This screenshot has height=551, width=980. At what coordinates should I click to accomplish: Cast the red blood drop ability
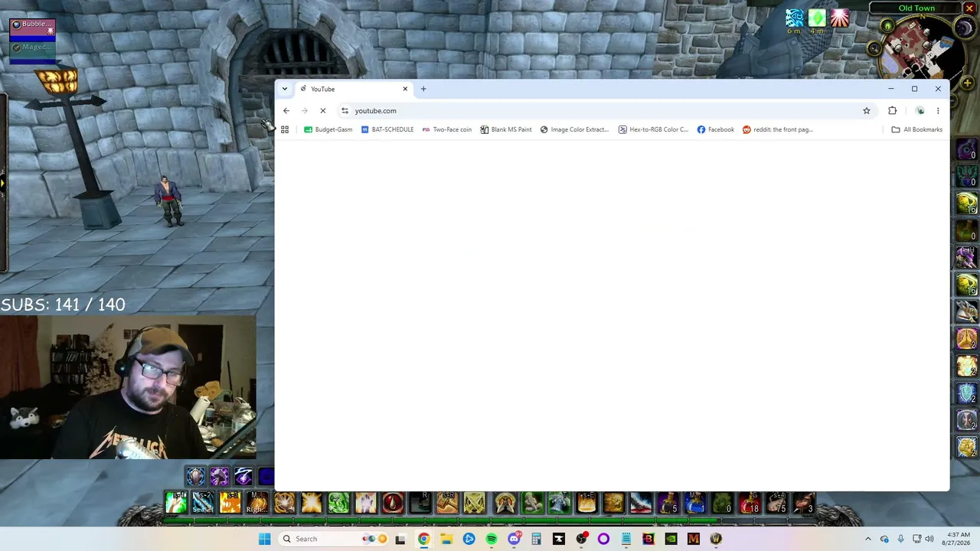coord(393,503)
